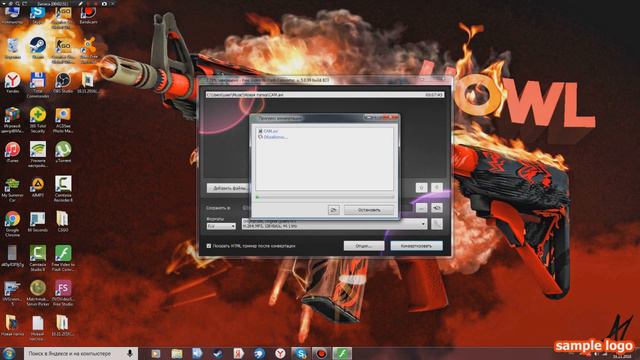Toggle the show HTML after conversion checkbox
Image resolution: width=640 pixels, height=360 pixels.
[209, 246]
